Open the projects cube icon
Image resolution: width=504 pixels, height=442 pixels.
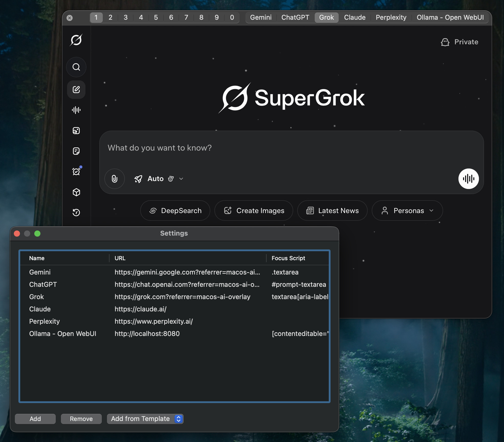tap(76, 192)
